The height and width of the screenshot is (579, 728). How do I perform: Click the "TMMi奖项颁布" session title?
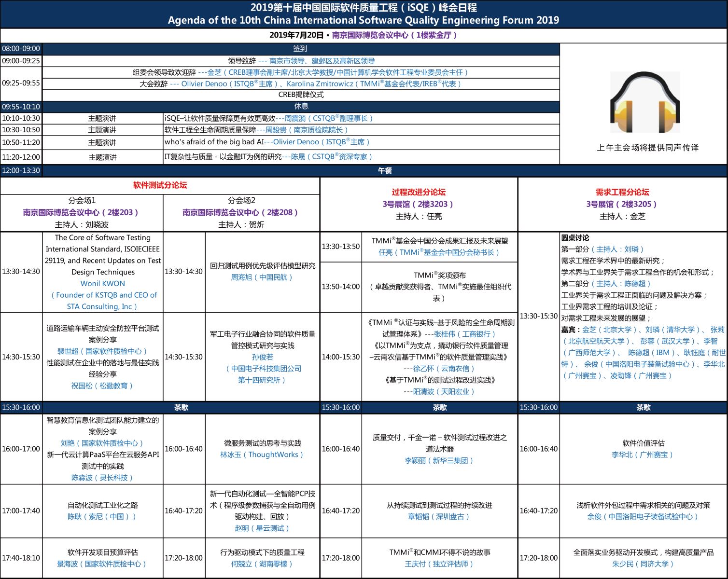(x=440, y=275)
